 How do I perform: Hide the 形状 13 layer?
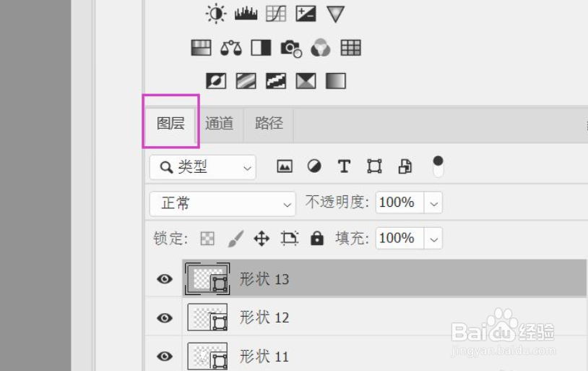(x=165, y=279)
